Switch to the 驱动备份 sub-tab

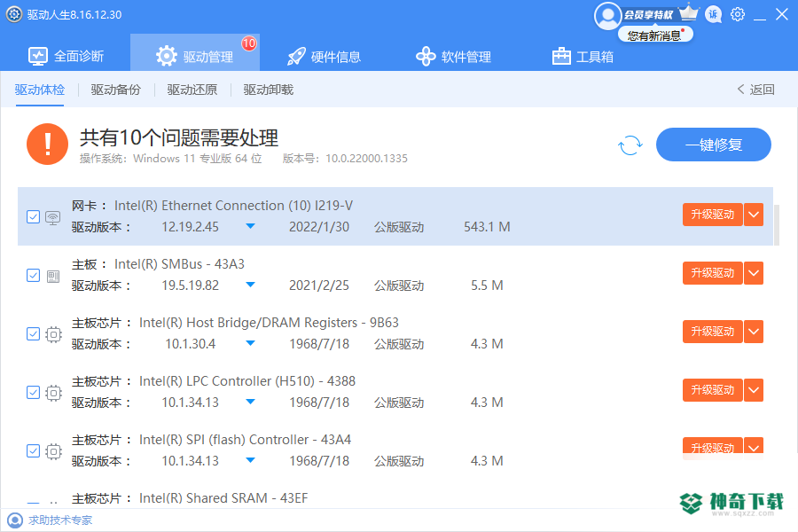click(115, 90)
